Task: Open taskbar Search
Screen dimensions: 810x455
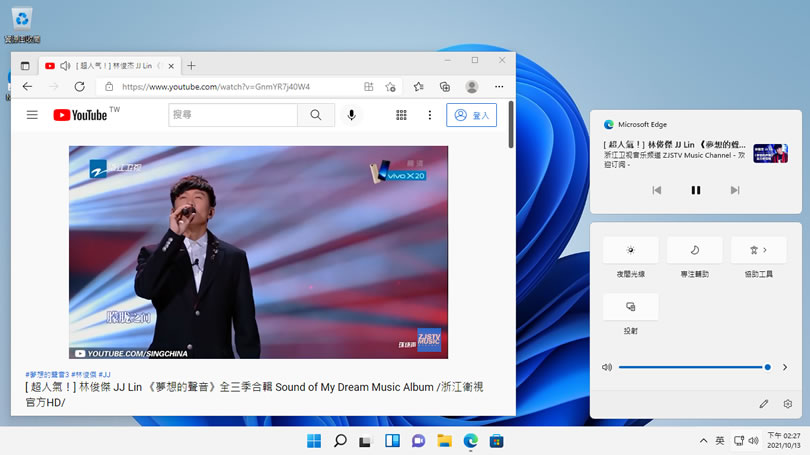Action: (340, 441)
